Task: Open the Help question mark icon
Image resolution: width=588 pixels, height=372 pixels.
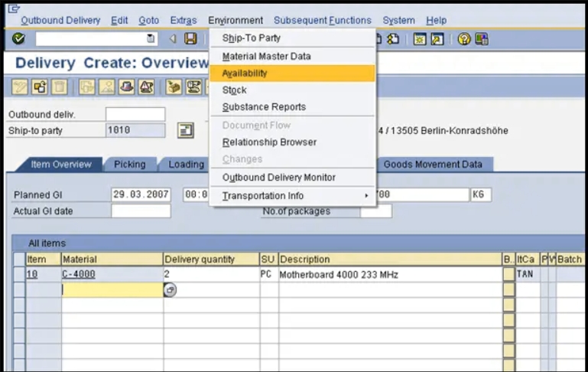Action: tap(464, 39)
